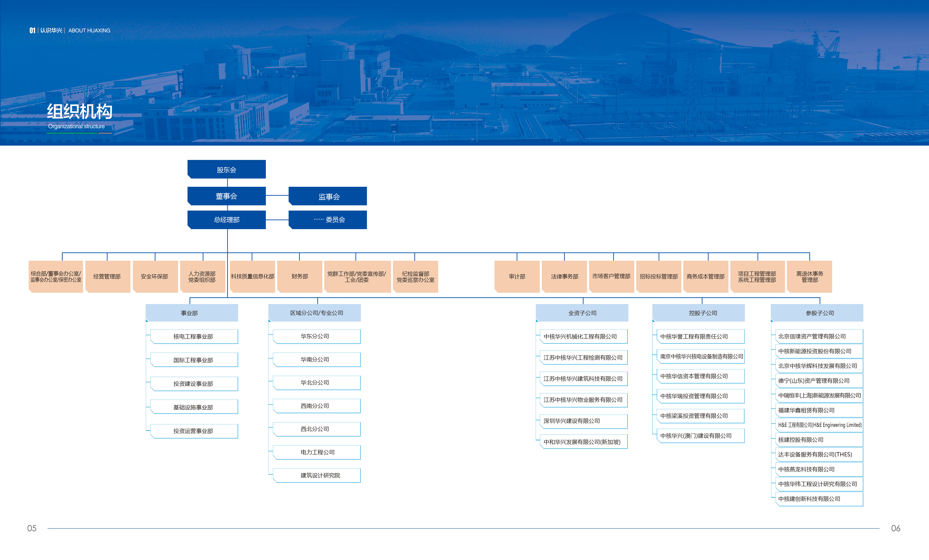The image size is (929, 560).
Task: Click the 人力资源部 党委组织部 box
Action: click(x=203, y=276)
